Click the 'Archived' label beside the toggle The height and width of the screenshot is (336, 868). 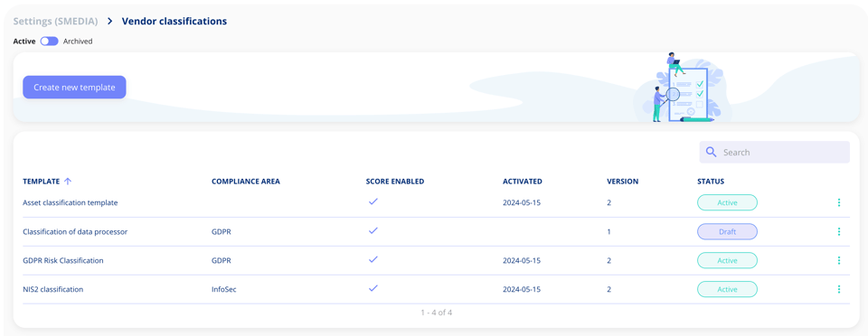pos(78,42)
